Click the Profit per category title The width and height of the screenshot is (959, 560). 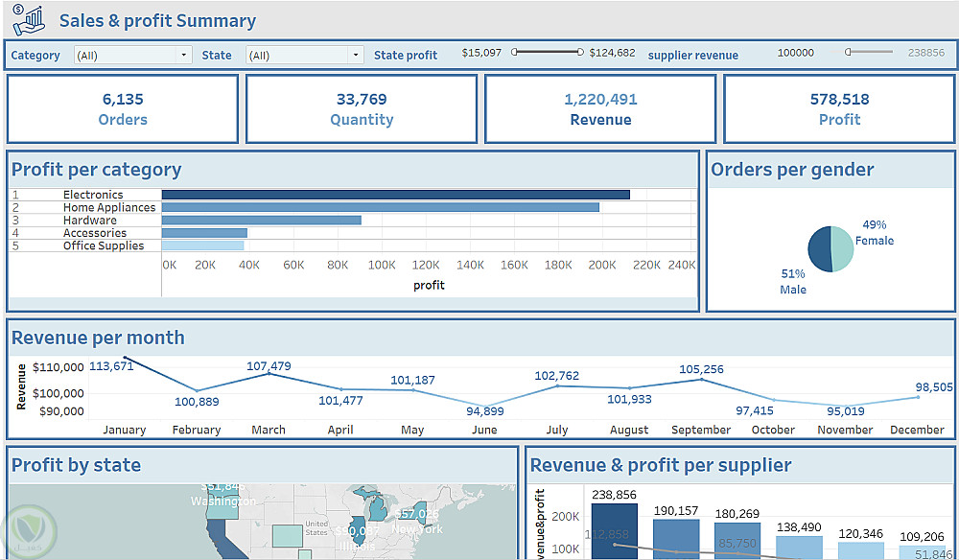pos(96,170)
